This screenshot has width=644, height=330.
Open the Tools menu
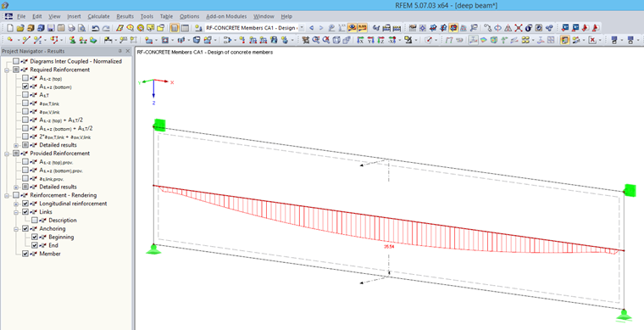click(x=147, y=16)
